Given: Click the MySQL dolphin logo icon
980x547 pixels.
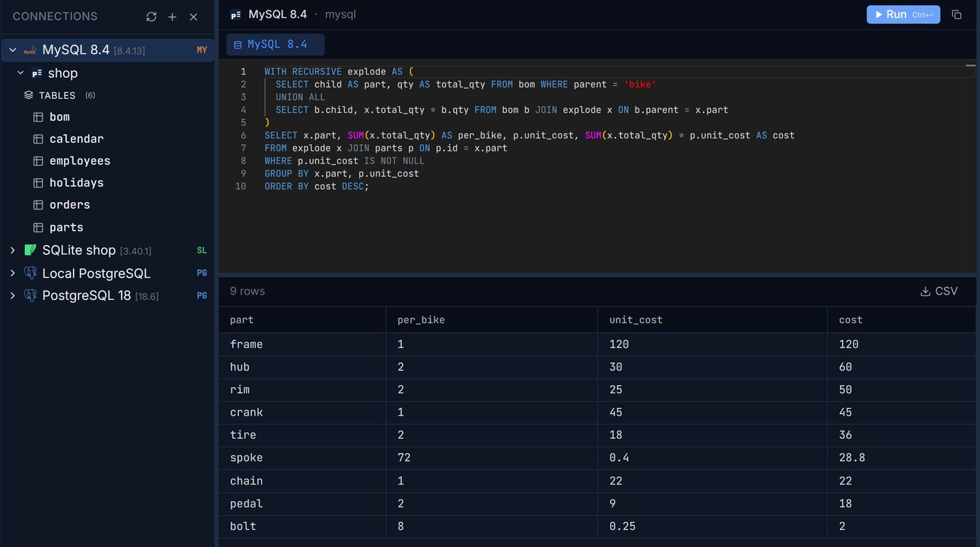Looking at the screenshot, I should (30, 50).
